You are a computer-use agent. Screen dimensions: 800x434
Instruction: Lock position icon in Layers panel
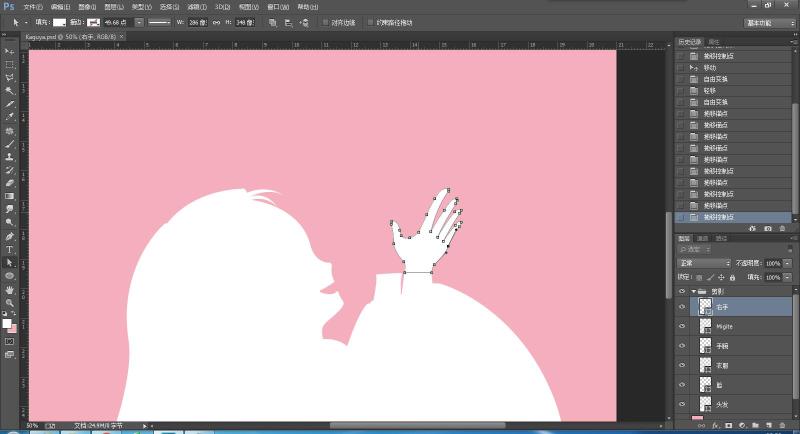click(x=721, y=277)
